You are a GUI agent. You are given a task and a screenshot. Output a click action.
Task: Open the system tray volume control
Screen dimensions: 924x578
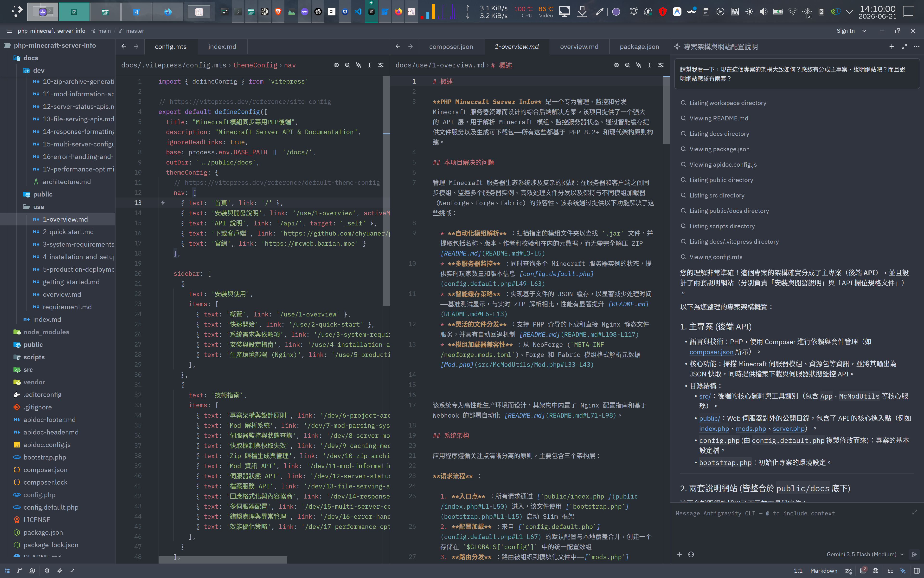pos(763,12)
